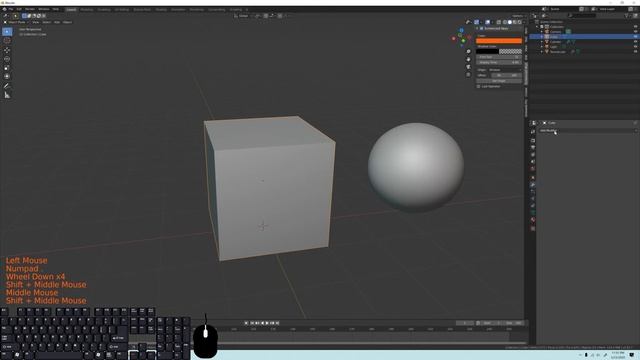Select the Move tool
The image size is (640, 360).
(7, 50)
